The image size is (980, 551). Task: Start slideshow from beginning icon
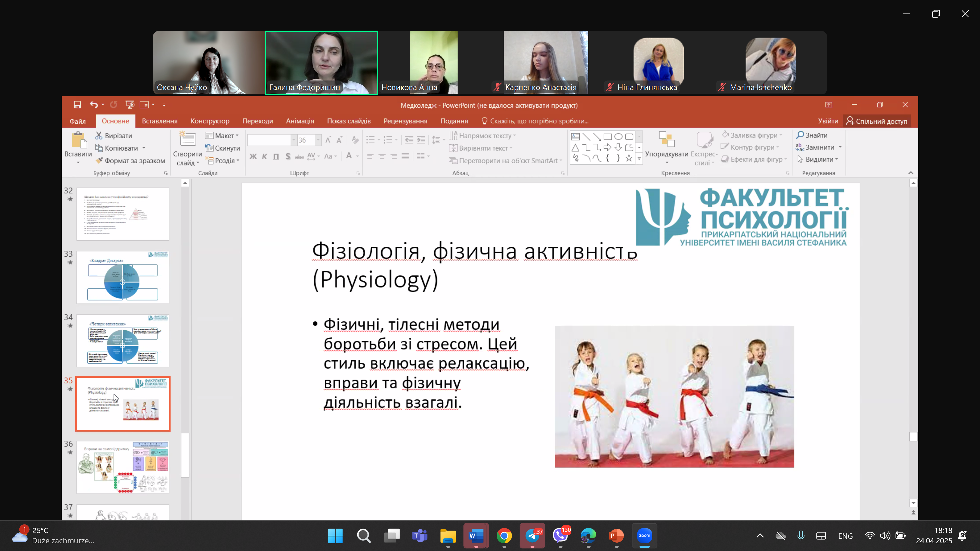pos(130,105)
